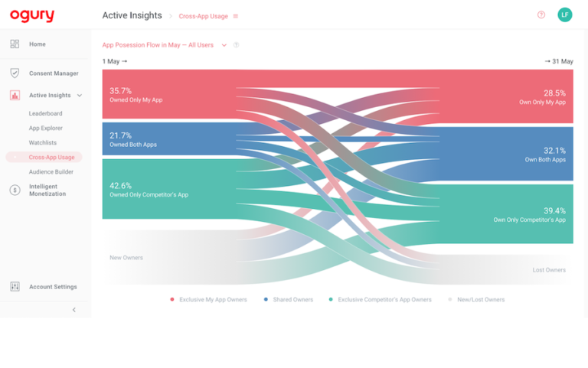Image resolution: width=588 pixels, height=368 pixels.
Task: Open the App Possession Flow dropdown
Action: [224, 45]
